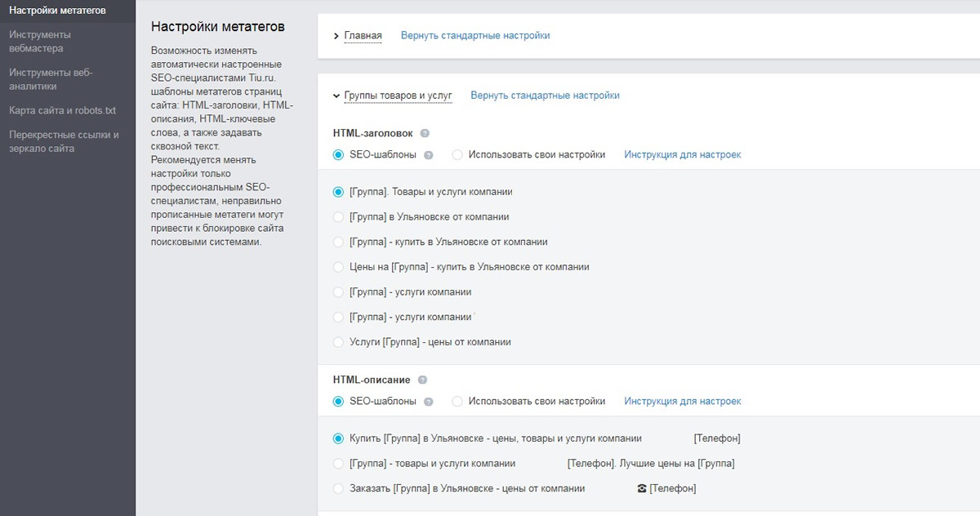Viewport: 980px width, 516px height.
Task: Select '[Группа] в Ульяновске от компании' template
Action: coord(337,216)
